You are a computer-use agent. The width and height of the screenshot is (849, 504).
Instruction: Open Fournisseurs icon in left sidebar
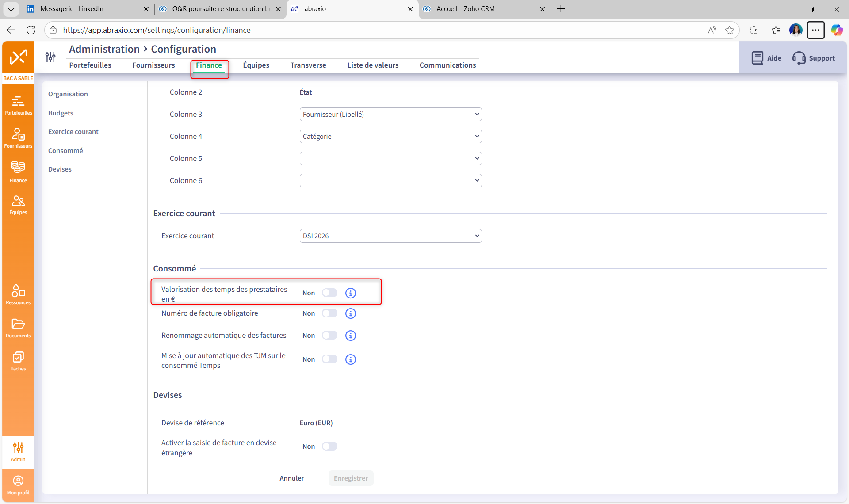18,138
